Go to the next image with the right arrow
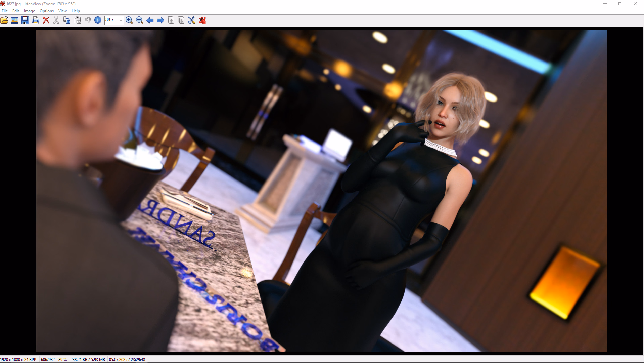Image resolution: width=644 pixels, height=363 pixels. pyautogui.click(x=160, y=20)
